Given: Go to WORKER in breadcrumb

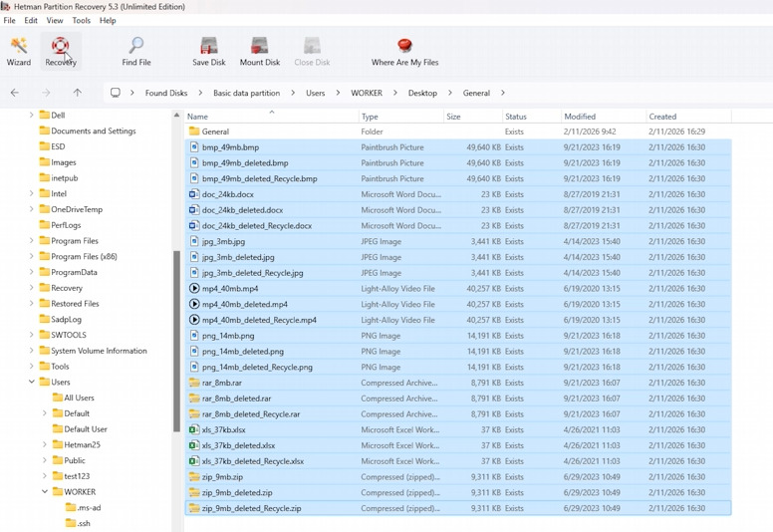Looking at the screenshot, I should (367, 93).
